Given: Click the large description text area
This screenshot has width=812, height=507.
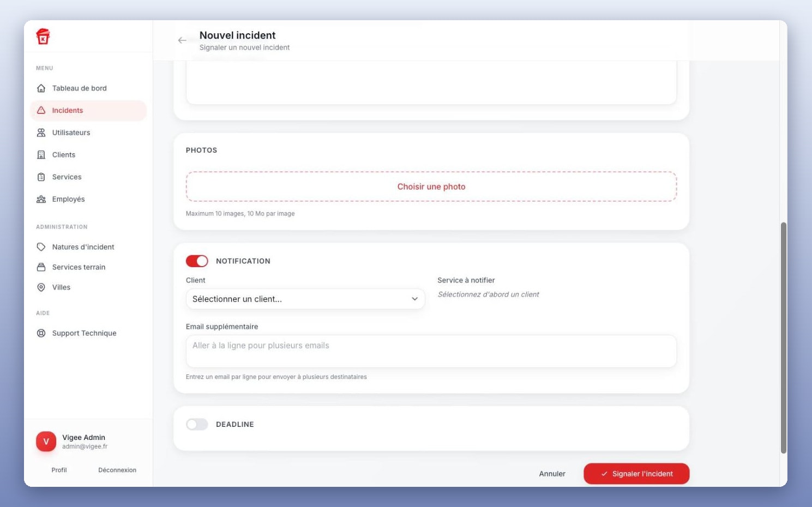Looking at the screenshot, I should pyautogui.click(x=431, y=82).
